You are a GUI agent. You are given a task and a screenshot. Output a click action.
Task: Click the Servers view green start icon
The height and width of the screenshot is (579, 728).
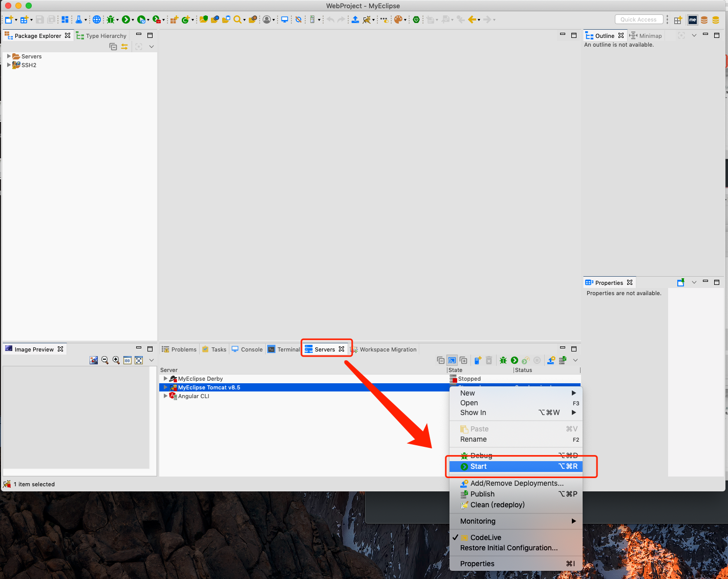pos(515,360)
